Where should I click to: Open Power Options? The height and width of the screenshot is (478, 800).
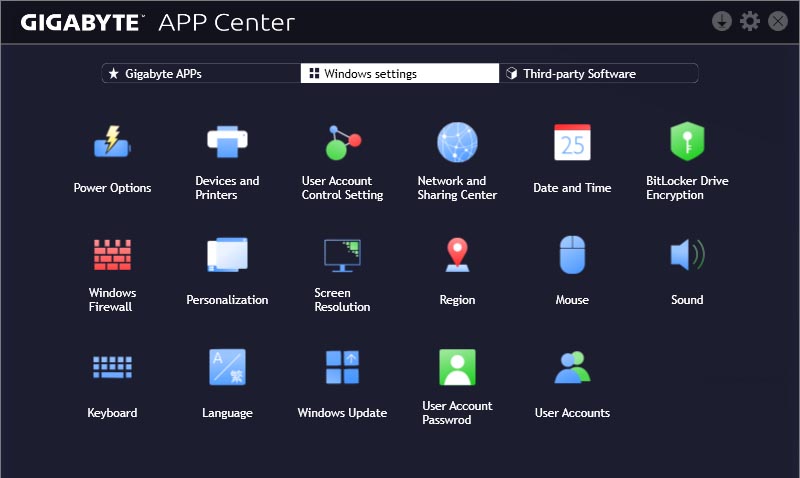[x=112, y=143]
